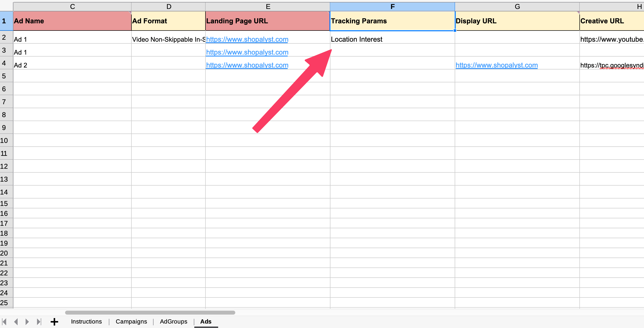Click the Tracking Params header cell

pos(392,21)
